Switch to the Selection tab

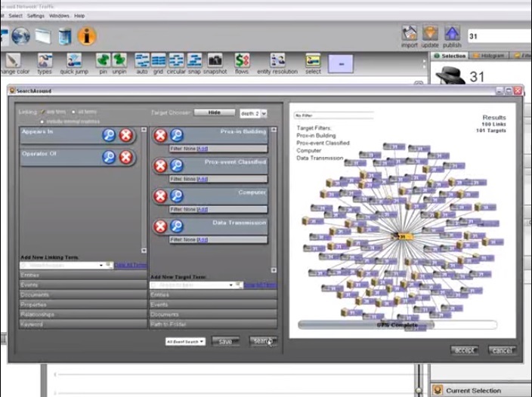[x=450, y=56]
